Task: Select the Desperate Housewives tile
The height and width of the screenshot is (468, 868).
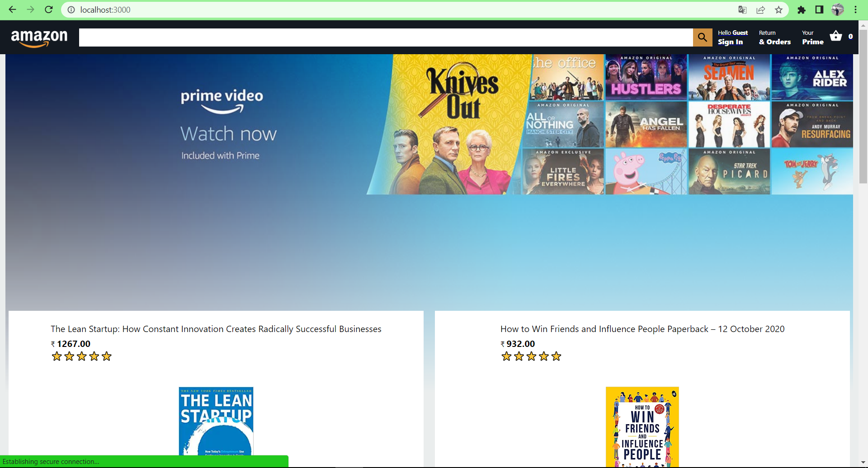Action: click(729, 124)
